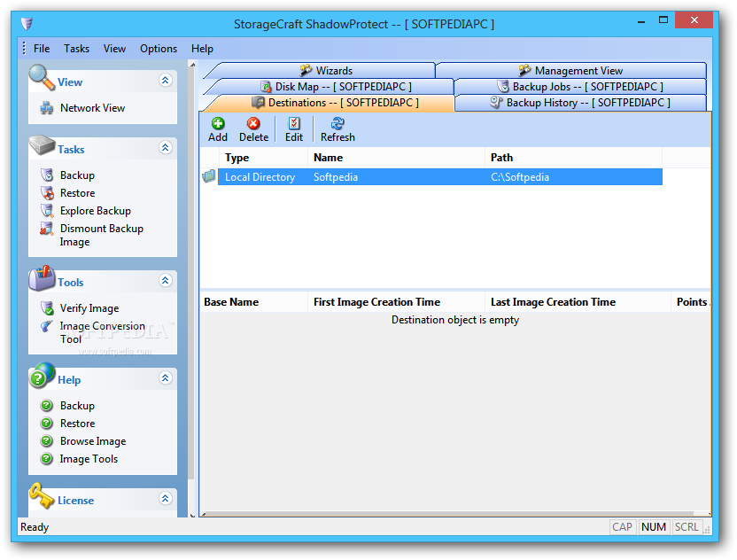Collapse the Tools panel with its chevron
737x560 pixels.
click(x=165, y=281)
